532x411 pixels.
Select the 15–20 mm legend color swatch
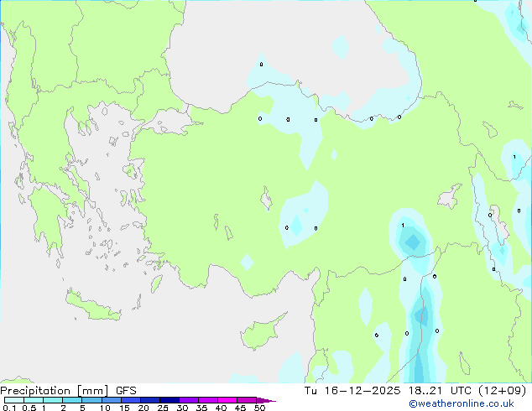[x=131, y=400]
